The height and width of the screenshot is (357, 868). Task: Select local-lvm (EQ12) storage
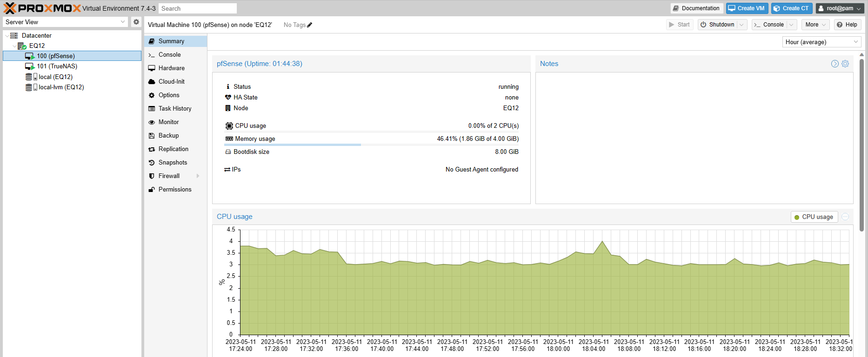tap(72, 87)
